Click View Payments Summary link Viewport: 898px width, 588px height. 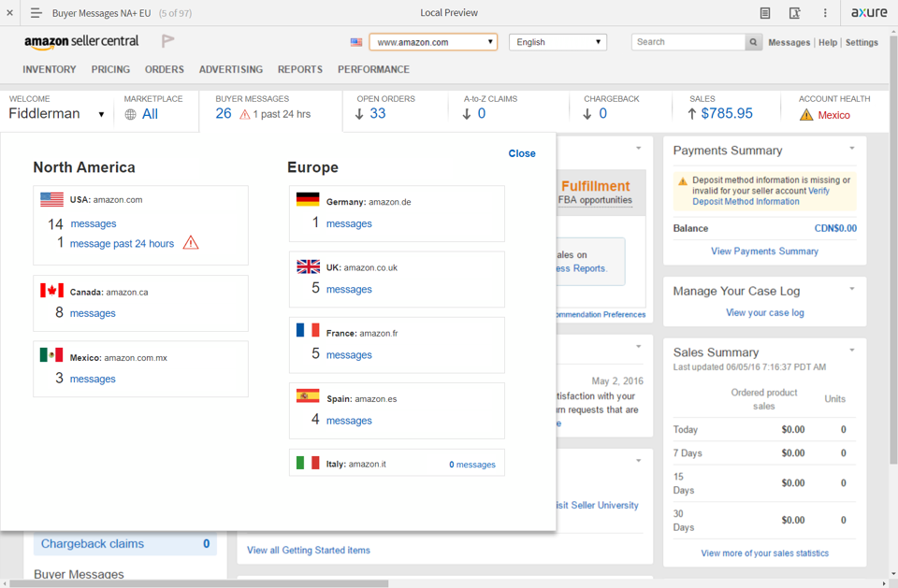point(764,251)
